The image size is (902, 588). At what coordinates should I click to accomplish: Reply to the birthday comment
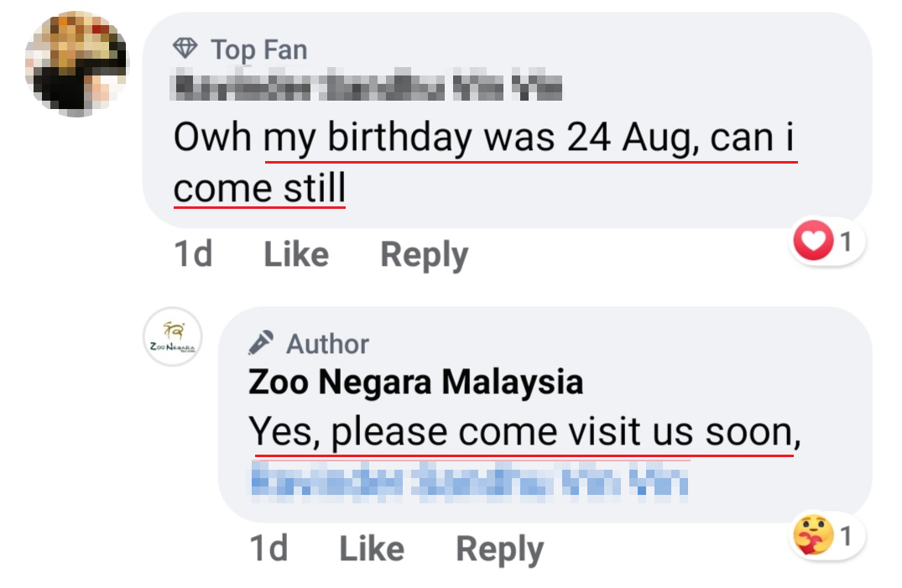pos(424,254)
